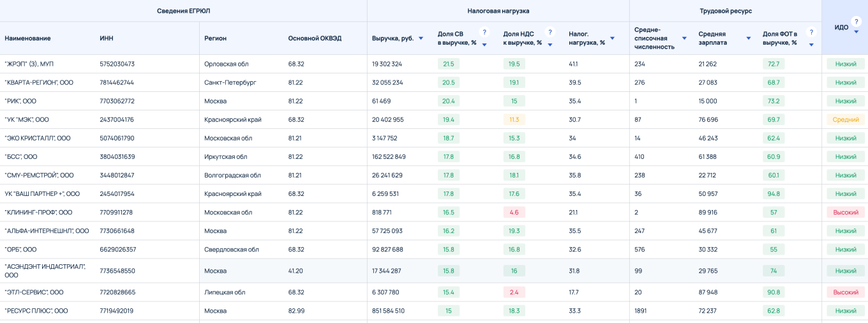Open company "РИК", ООО
This screenshot has height=323, width=868.
point(20,101)
